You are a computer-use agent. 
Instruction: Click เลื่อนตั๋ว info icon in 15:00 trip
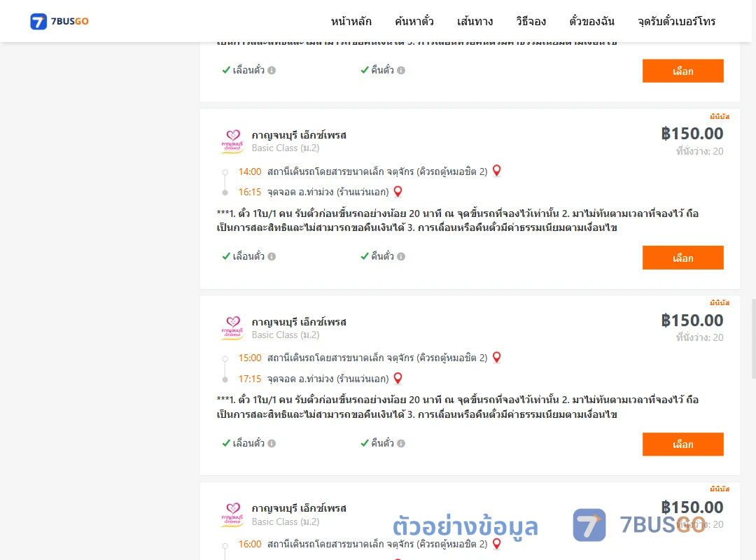click(x=272, y=443)
